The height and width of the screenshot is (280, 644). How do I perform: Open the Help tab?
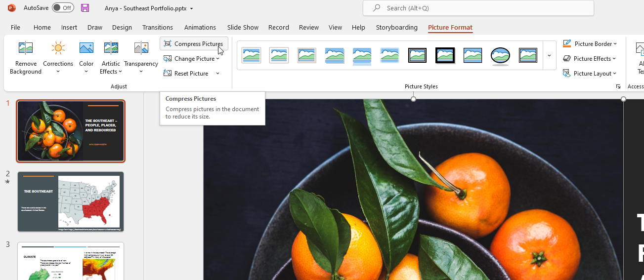(x=358, y=27)
